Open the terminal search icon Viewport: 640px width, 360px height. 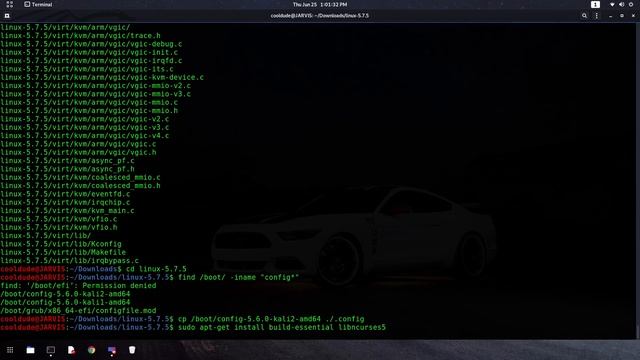click(584, 16)
